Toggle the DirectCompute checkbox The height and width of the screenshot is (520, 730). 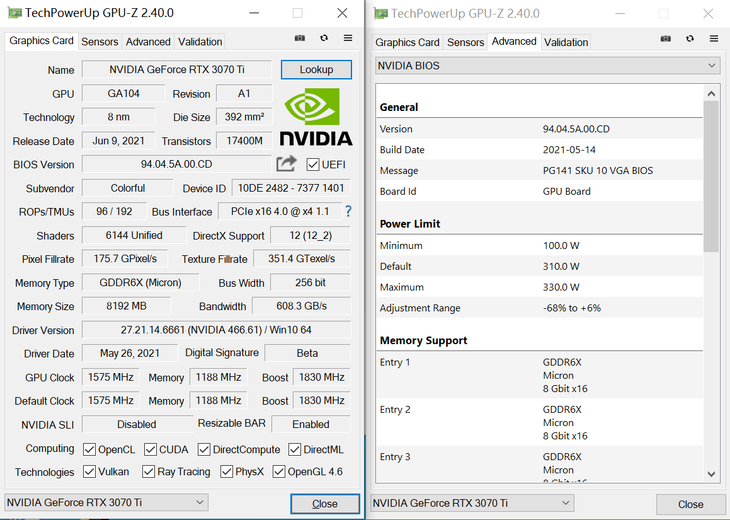[x=203, y=449]
